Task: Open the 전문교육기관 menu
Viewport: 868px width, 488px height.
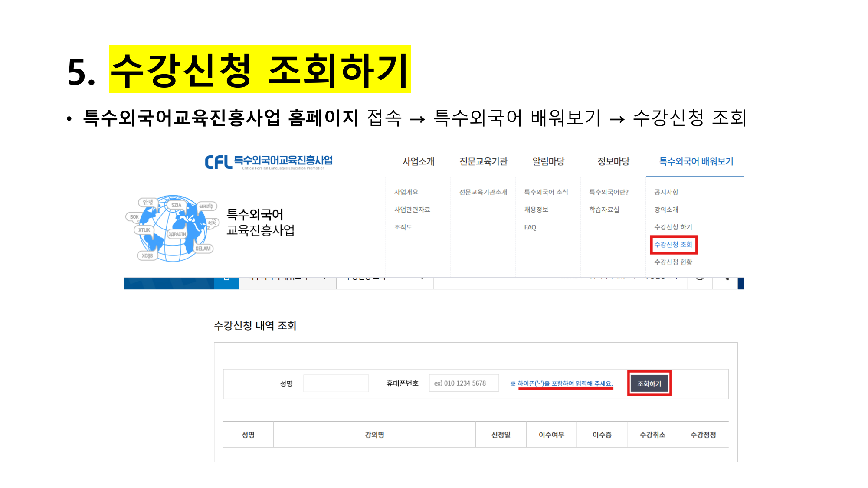Action: tap(483, 162)
